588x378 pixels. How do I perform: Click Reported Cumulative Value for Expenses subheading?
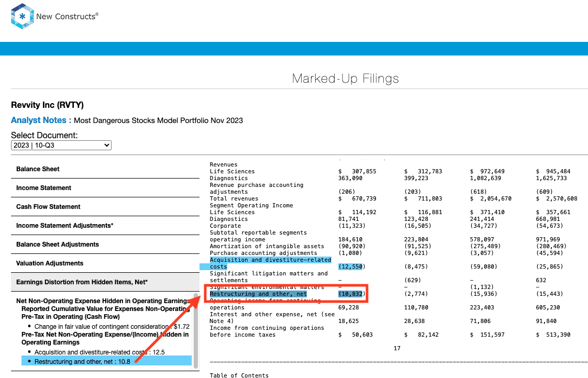click(x=105, y=313)
